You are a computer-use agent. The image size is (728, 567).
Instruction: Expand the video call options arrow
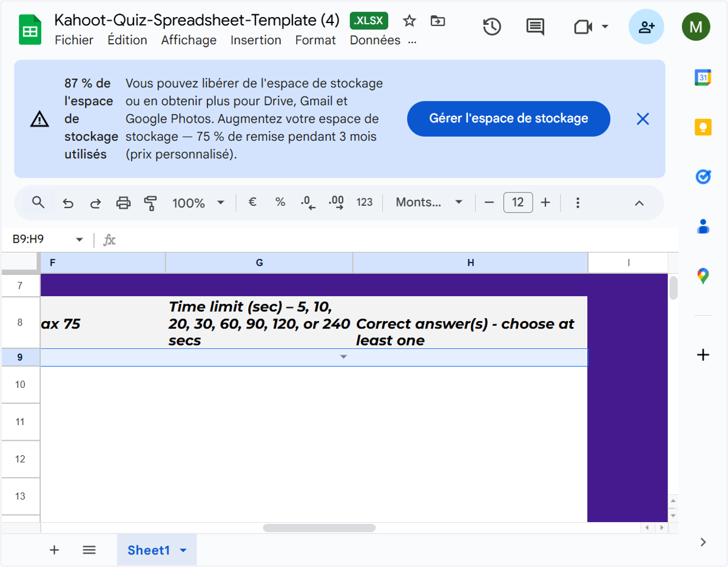(x=605, y=27)
